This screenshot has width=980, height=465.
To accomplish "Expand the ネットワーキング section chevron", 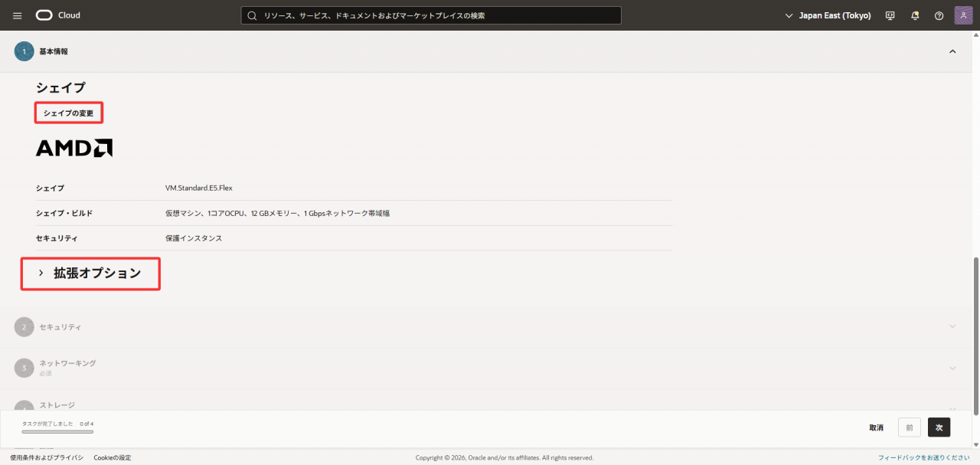I will [952, 368].
